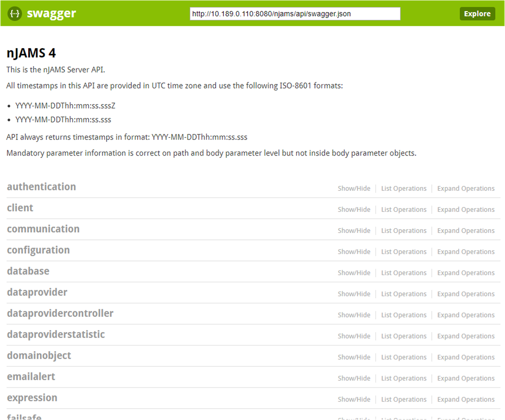List Operations for emailalert
Image resolution: width=505 pixels, height=420 pixels.
404,378
